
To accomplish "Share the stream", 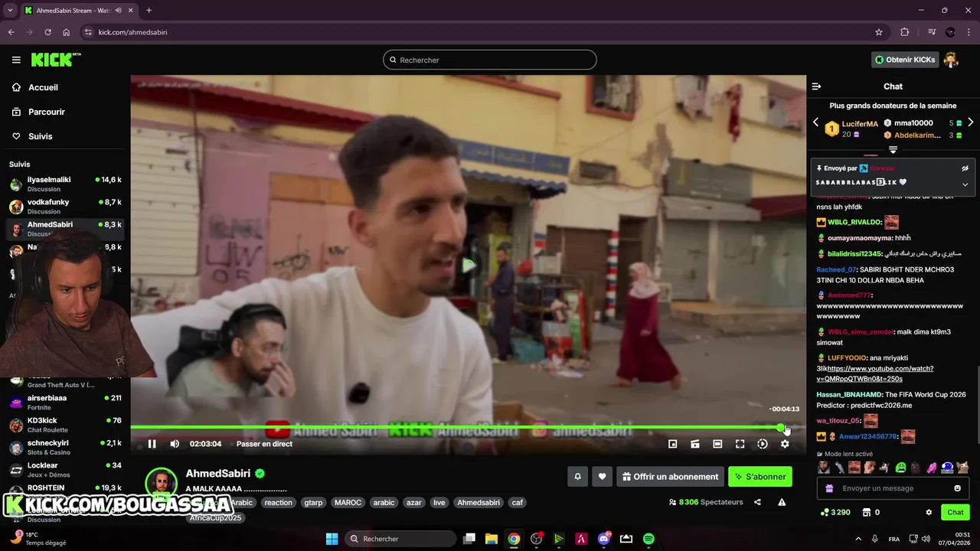I will 757,503.
